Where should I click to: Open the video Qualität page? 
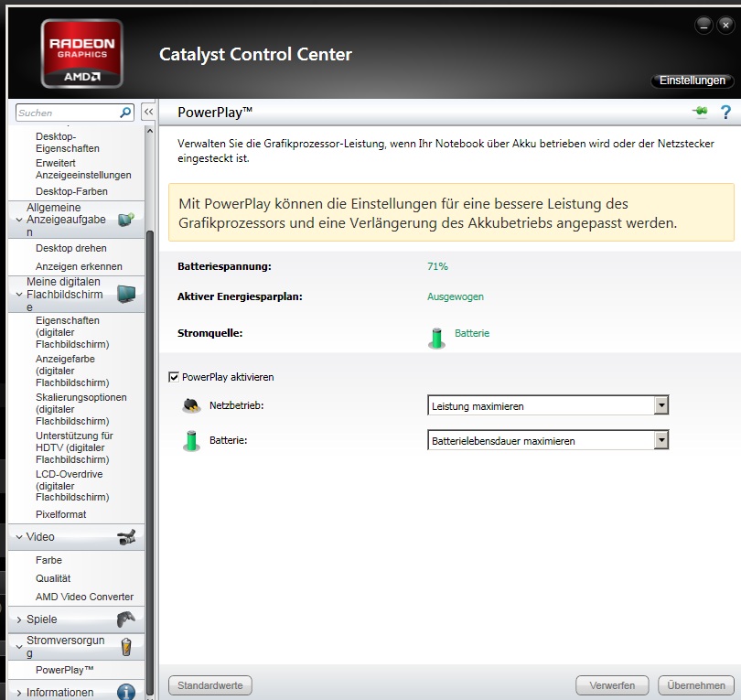click(x=53, y=578)
